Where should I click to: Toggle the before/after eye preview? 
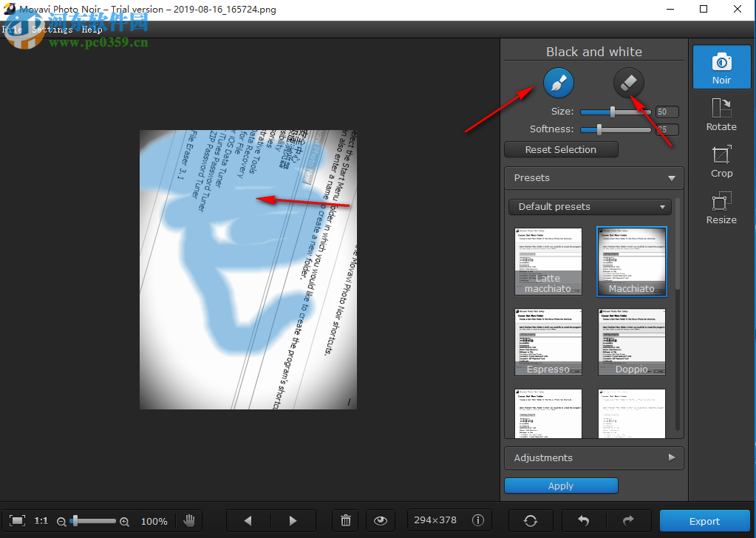[x=380, y=520]
